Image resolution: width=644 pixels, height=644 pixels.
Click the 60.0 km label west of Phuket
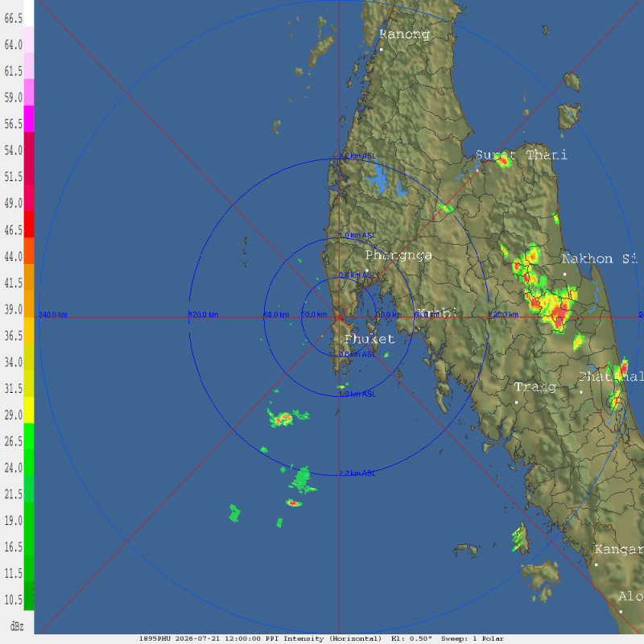[276, 315]
